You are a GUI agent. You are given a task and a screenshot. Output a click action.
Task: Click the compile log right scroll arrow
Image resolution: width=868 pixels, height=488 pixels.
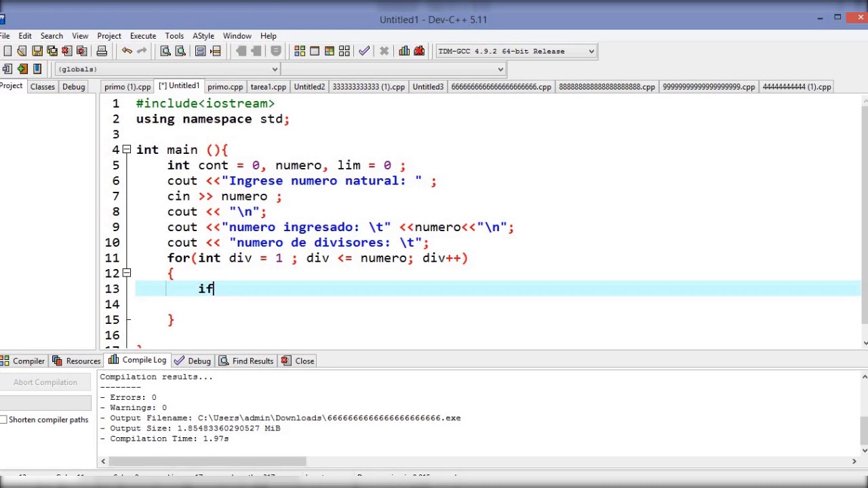pos(854,462)
